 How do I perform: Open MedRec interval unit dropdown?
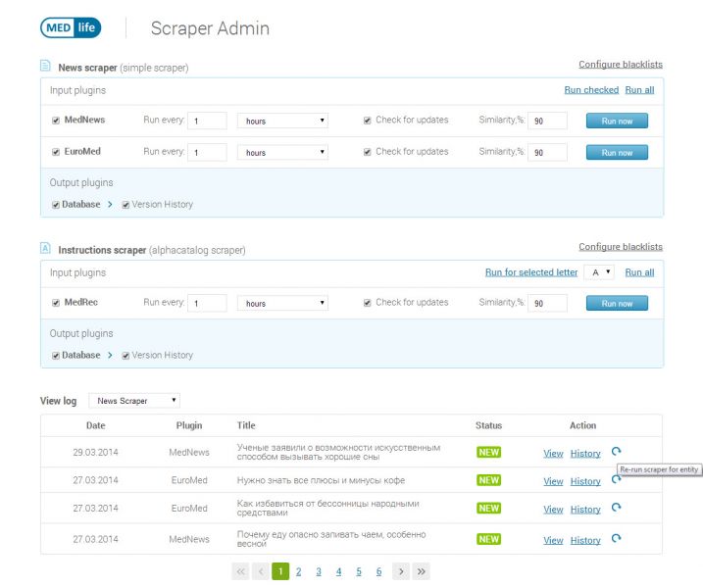pos(282,303)
